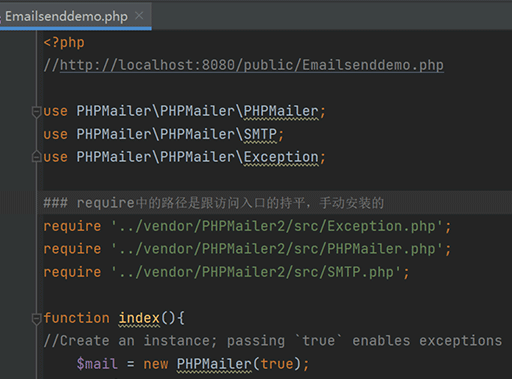Screen dimensions: 512x379
Task: Collapse the use imports block fold marker
Action: [36, 112]
